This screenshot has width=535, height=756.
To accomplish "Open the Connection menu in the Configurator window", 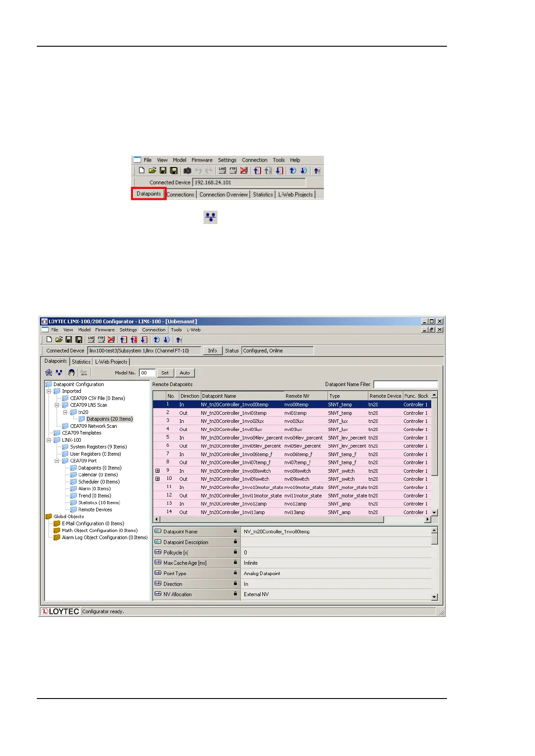I will pyautogui.click(x=154, y=330).
